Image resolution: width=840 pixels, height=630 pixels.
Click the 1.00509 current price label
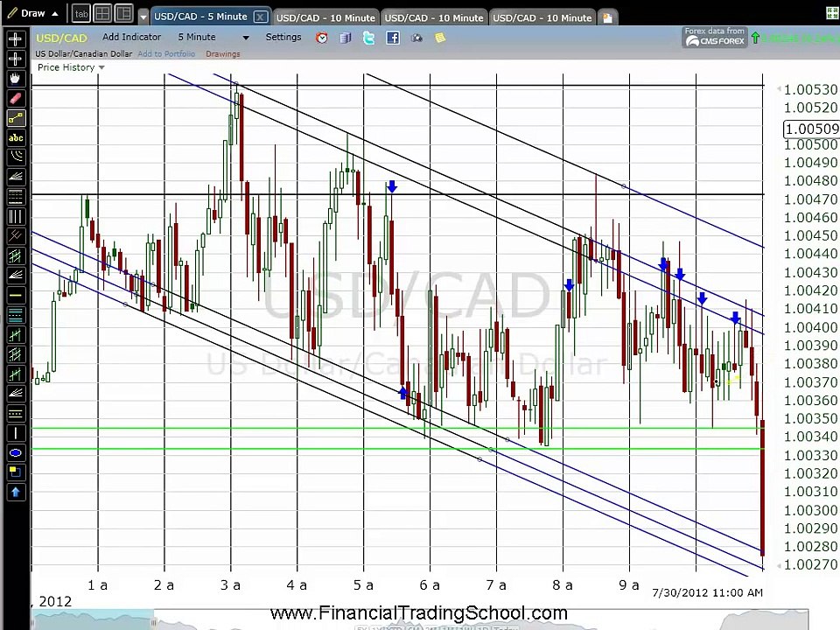pyautogui.click(x=811, y=129)
